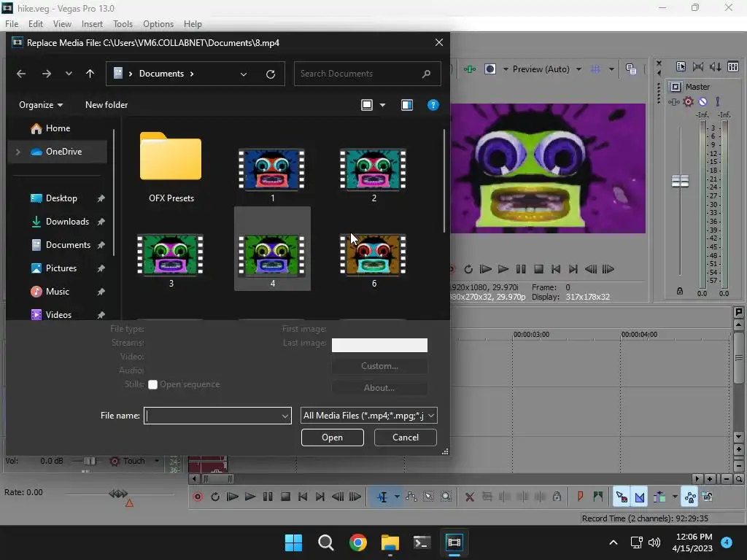Click the red X Delete icon
Viewport: 747px width, 560px height.
[469, 497]
